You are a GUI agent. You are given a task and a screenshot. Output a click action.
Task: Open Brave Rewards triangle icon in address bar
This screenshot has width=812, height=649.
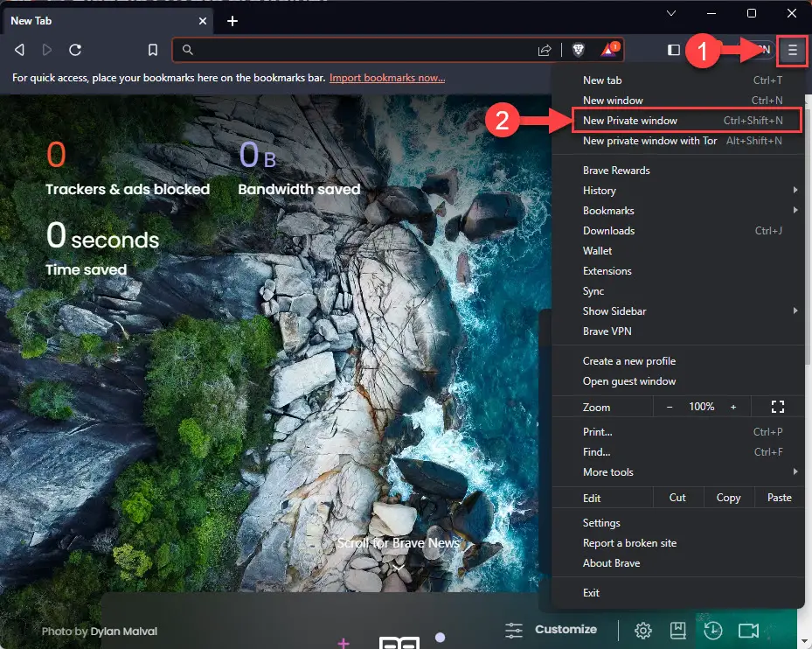click(609, 50)
